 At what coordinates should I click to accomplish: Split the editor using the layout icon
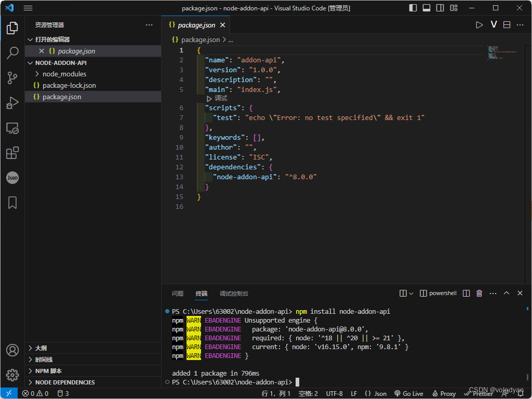[507, 25]
